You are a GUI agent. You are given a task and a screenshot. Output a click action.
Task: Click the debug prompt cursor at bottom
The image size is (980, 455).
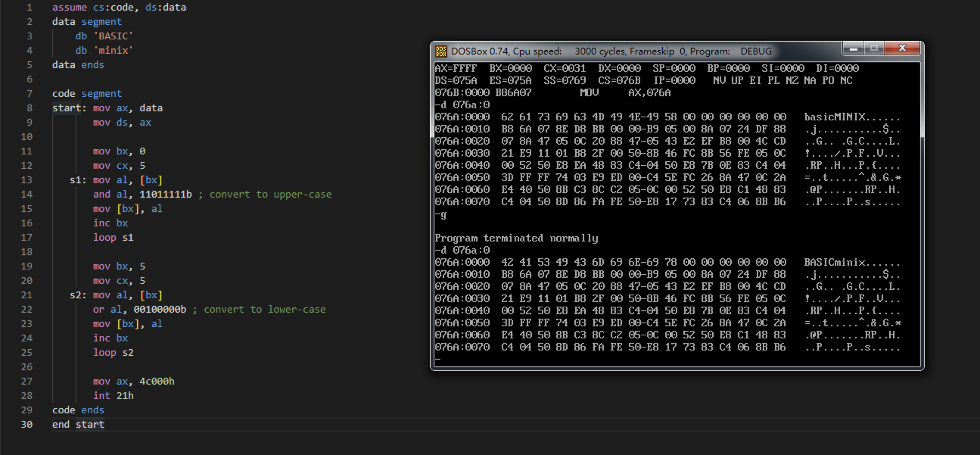[x=438, y=359]
